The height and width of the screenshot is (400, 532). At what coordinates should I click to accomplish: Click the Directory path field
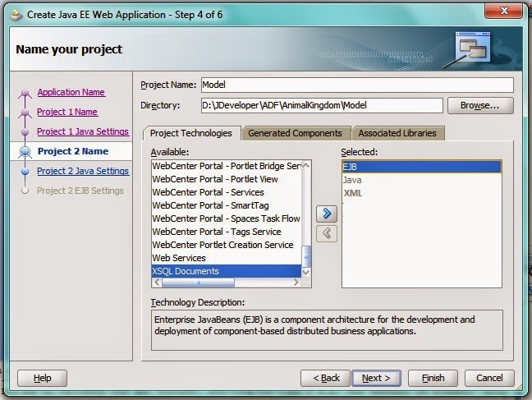(x=322, y=106)
